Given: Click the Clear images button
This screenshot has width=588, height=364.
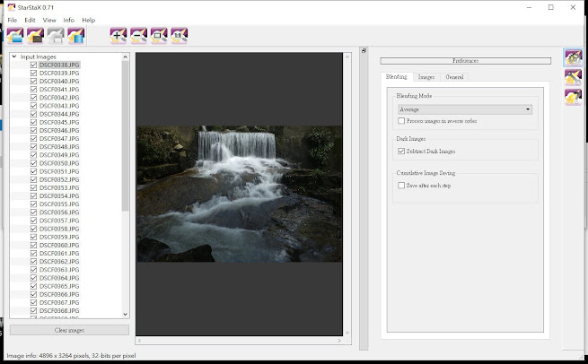Looking at the screenshot, I should [69, 330].
